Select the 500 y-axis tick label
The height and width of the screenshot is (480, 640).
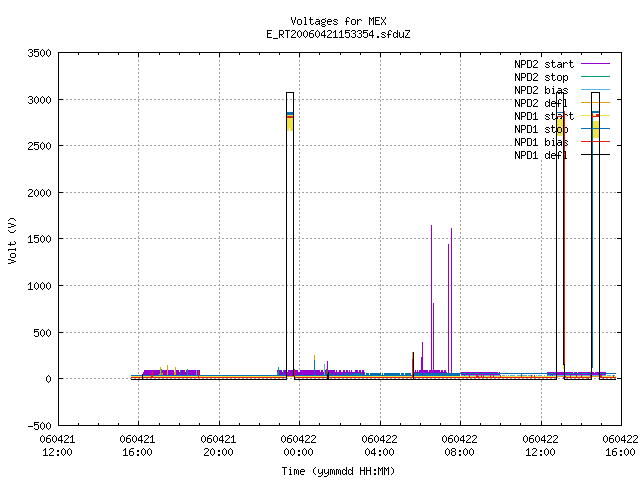click(x=42, y=333)
